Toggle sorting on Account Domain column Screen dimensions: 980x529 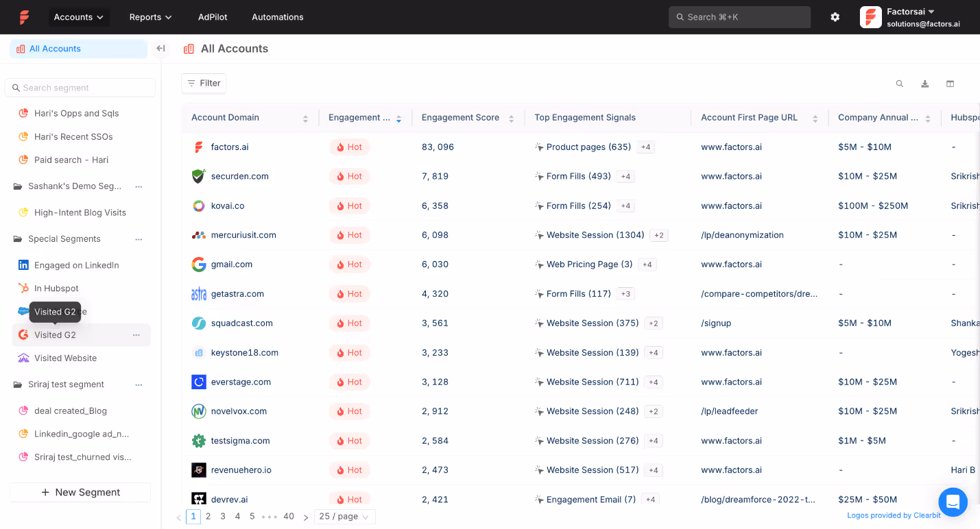pyautogui.click(x=305, y=117)
